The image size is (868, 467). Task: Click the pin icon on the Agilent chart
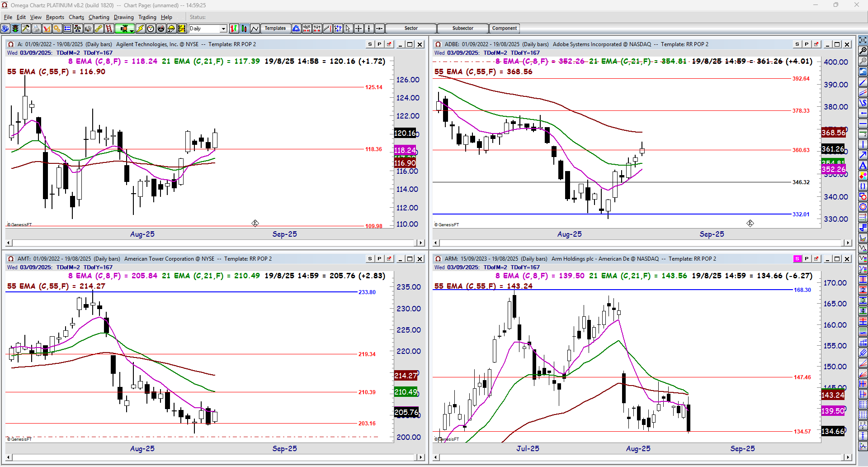click(x=389, y=44)
